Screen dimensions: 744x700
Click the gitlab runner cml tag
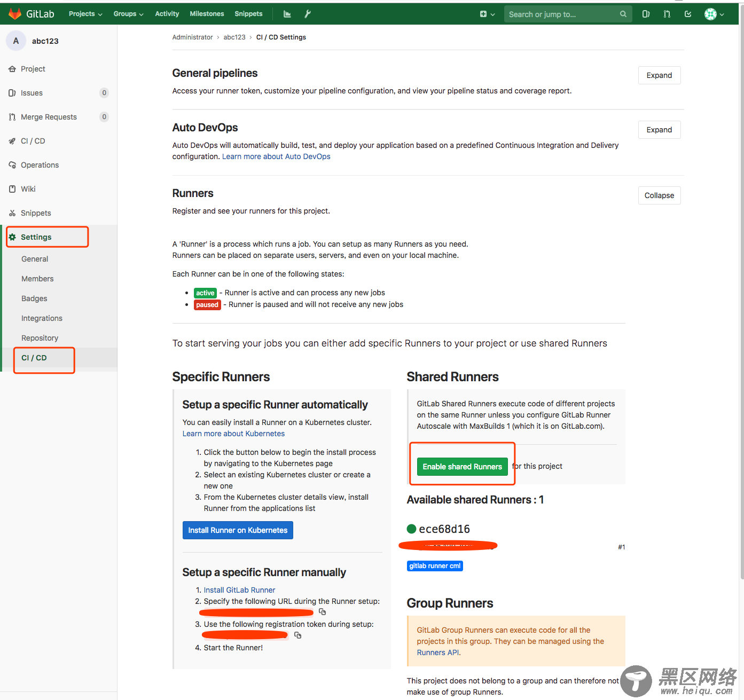tap(435, 566)
